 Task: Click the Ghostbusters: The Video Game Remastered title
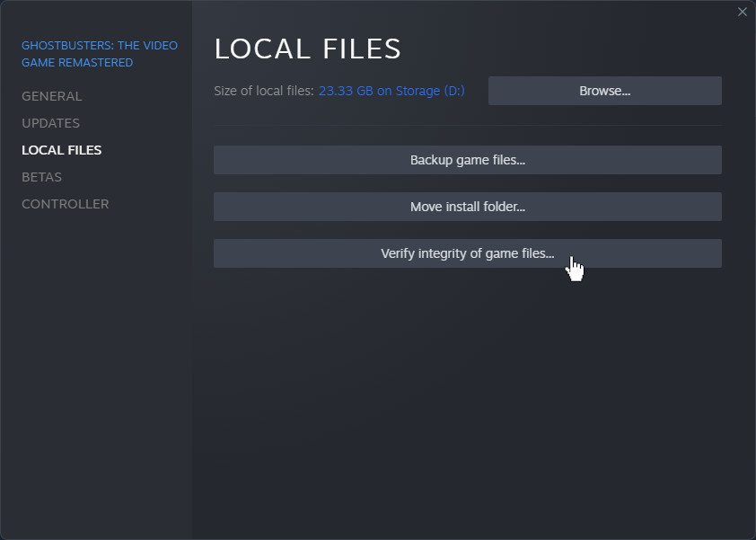click(100, 54)
